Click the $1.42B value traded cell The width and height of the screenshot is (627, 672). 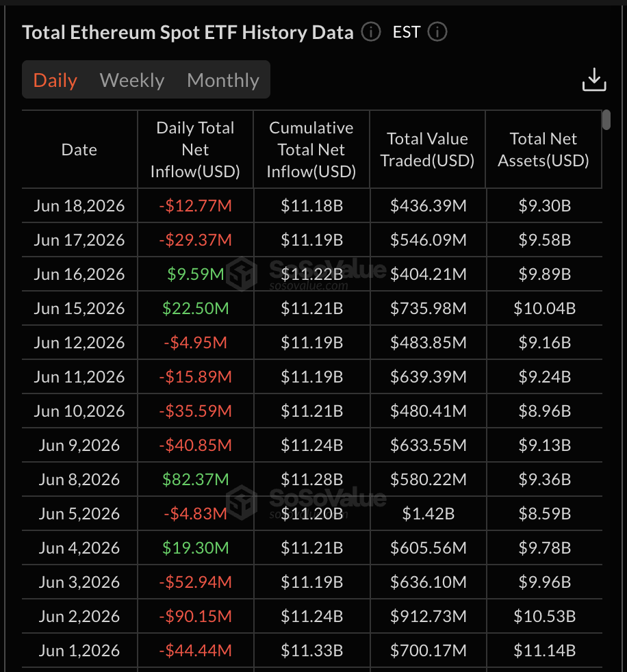[428, 513]
